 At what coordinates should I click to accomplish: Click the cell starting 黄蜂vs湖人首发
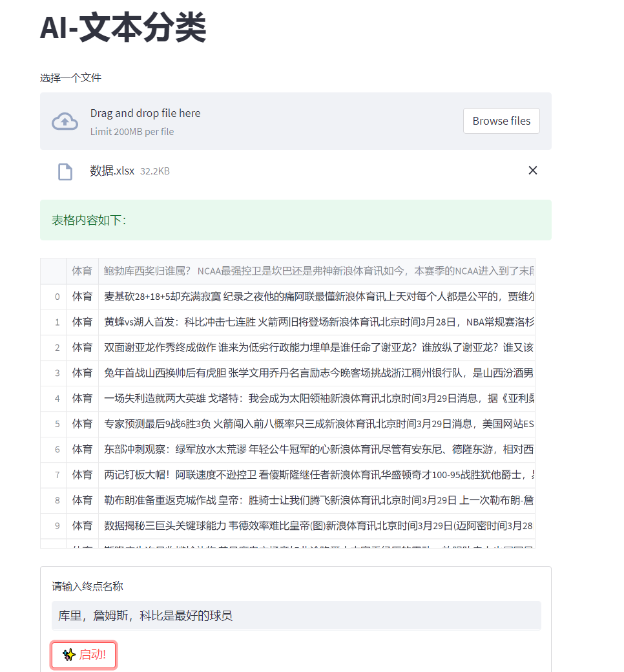click(317, 322)
